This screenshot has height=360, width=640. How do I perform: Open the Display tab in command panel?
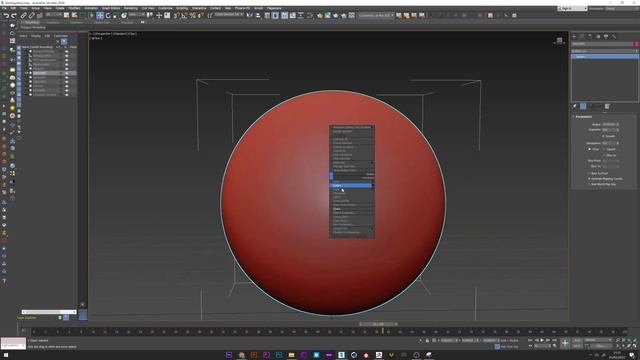click(x=606, y=36)
